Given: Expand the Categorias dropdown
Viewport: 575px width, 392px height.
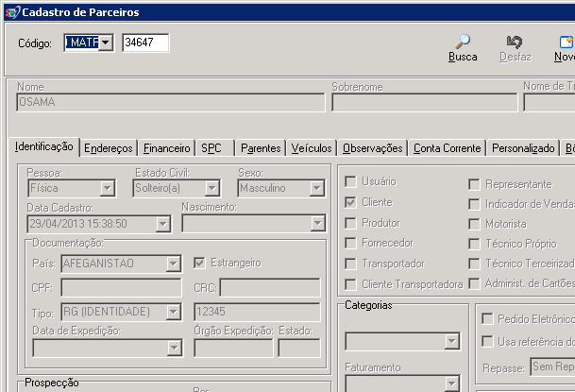Looking at the screenshot, I should pyautogui.click(x=451, y=341).
